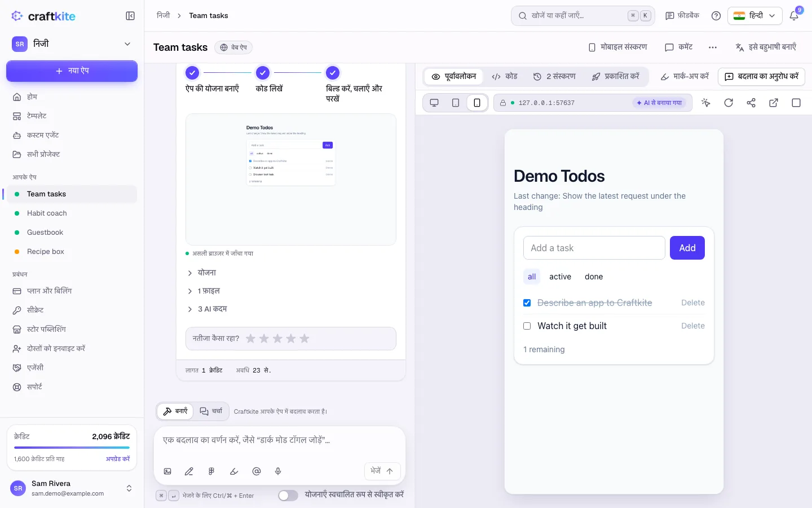Uncheck the 'Describe an app to Craftkite' task
This screenshot has width=812, height=508.
527,303
